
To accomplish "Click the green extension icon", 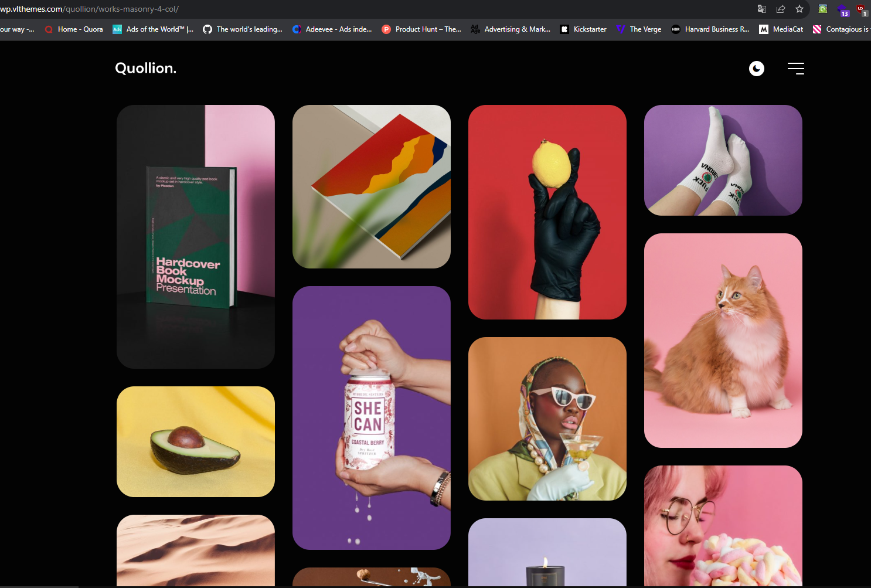I will pyautogui.click(x=823, y=9).
